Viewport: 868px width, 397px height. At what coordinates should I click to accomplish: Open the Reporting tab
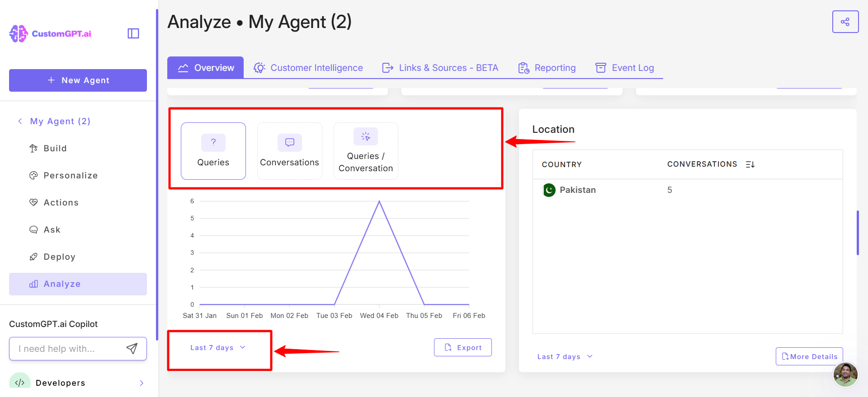pos(547,68)
